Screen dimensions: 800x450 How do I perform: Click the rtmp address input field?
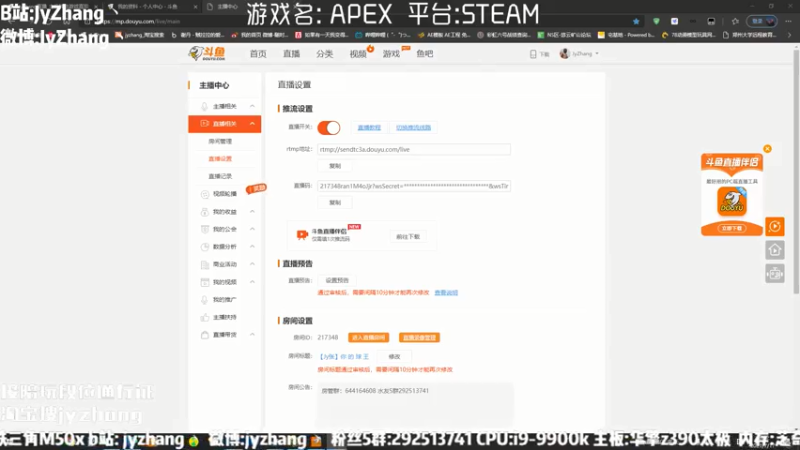414,149
